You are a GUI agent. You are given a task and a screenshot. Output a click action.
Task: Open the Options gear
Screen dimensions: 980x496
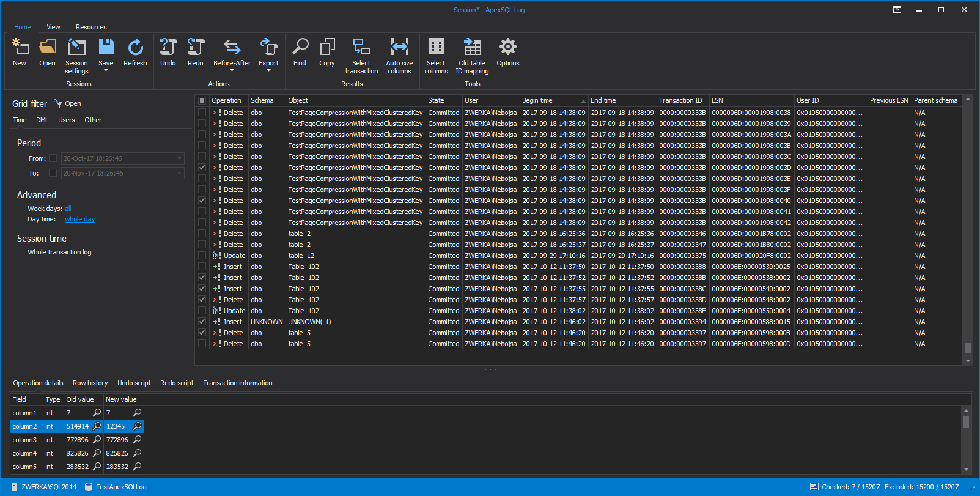(507, 46)
